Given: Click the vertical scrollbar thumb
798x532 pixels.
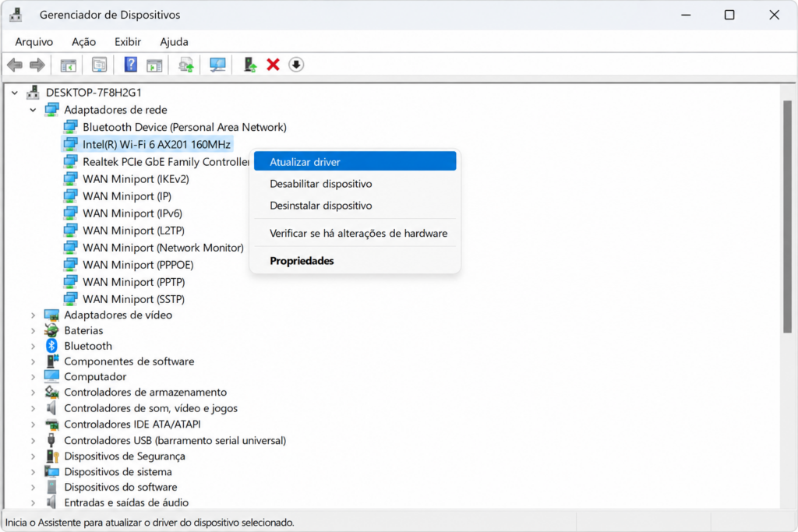Looking at the screenshot, I should pyautogui.click(x=787, y=217).
